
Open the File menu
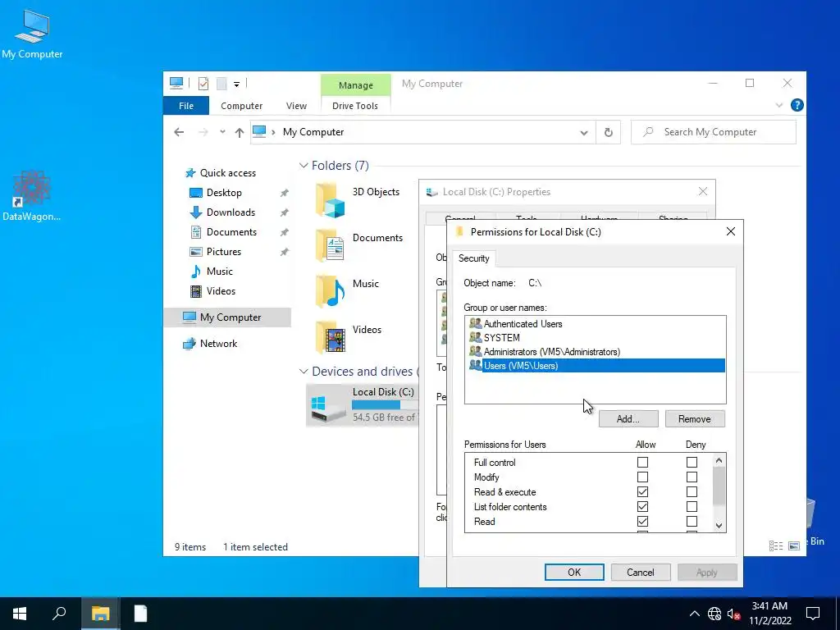click(186, 106)
